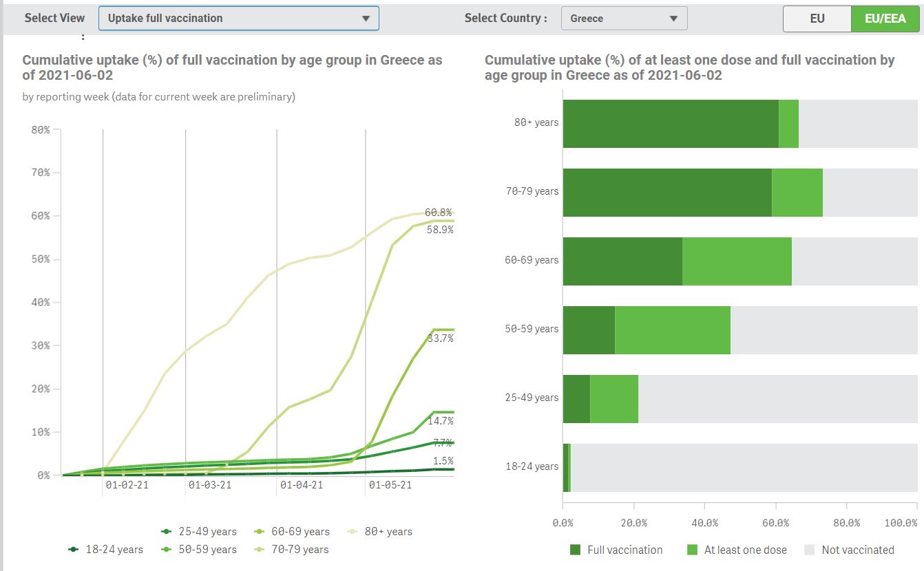The width and height of the screenshot is (924, 571).
Task: Click the 18-24 years legend marker
Action: click(x=73, y=550)
